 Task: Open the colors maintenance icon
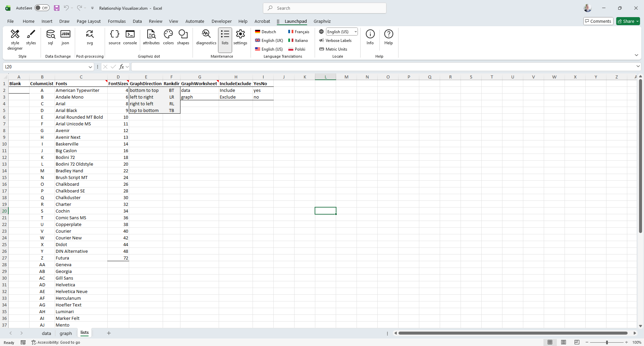[168, 37]
